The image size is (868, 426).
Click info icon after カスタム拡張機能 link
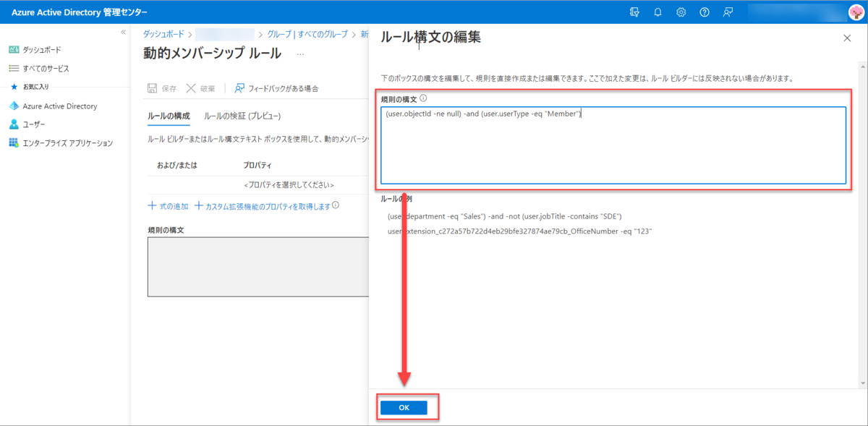336,205
